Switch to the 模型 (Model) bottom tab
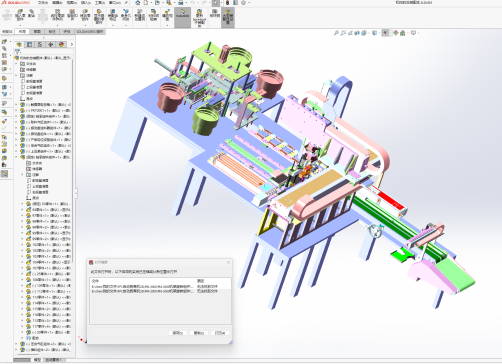Image resolution: width=502 pixels, height=364 pixels. (x=38, y=360)
